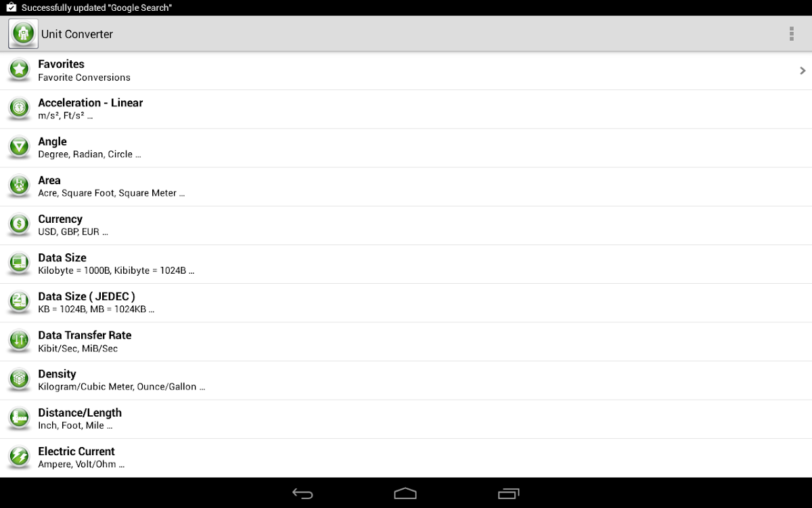Viewport: 812px width, 508px height.
Task: Expand Favorites with the chevron arrow
Action: click(803, 70)
